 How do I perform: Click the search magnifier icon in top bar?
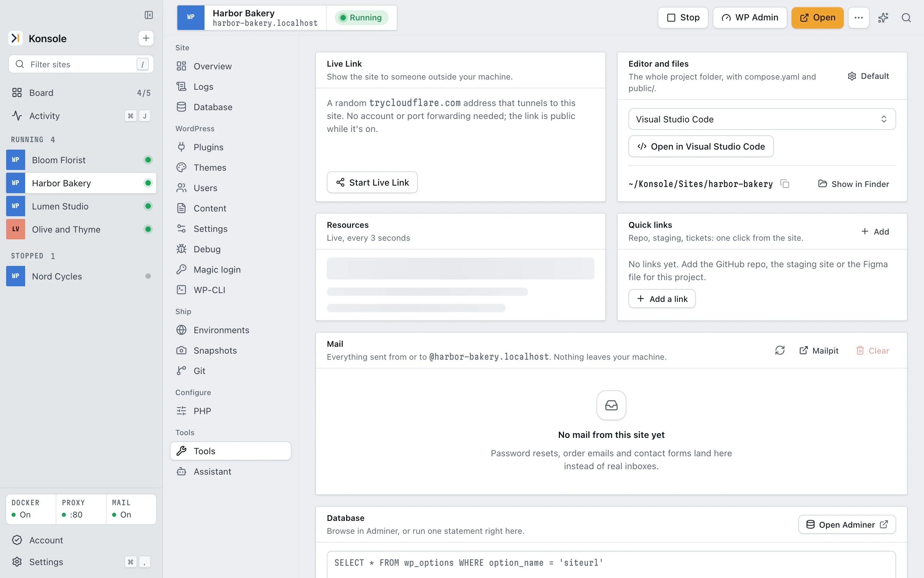(906, 18)
